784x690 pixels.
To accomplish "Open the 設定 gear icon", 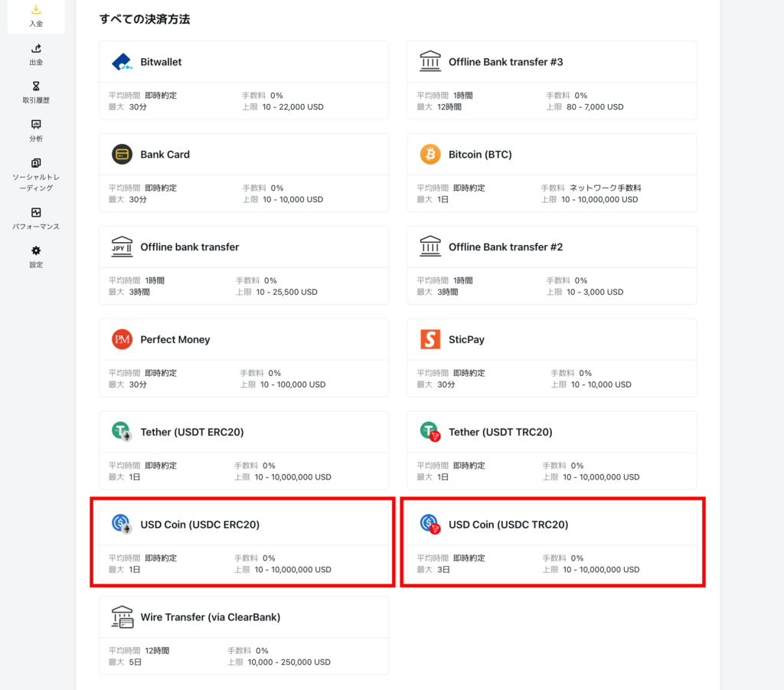I will (x=36, y=250).
